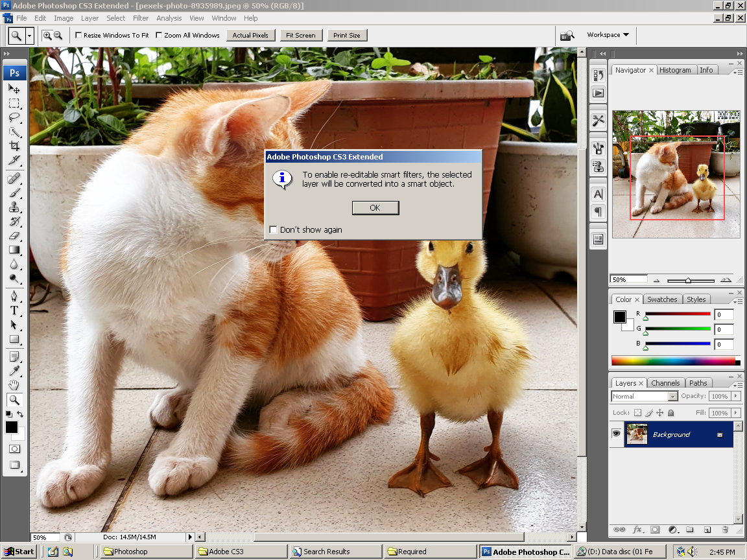The image size is (747, 560).
Task: Select the Pen tool
Action: tap(14, 296)
